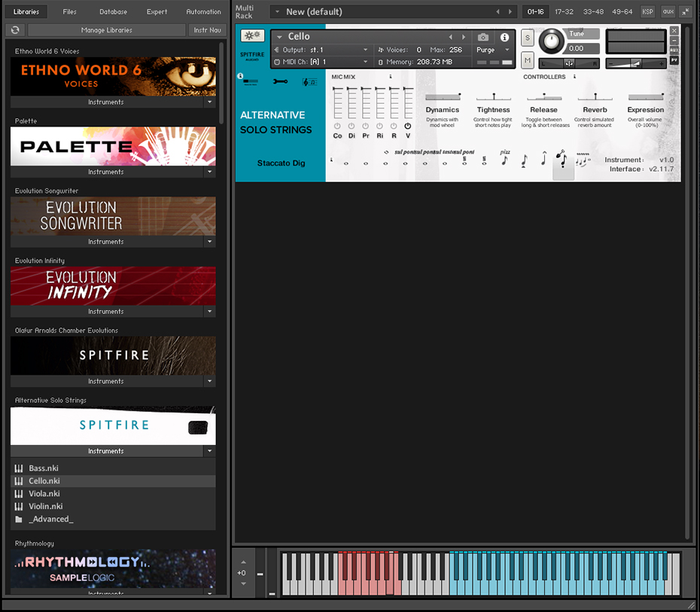
Task: Click the PV button on instrument header
Action: click(674, 59)
